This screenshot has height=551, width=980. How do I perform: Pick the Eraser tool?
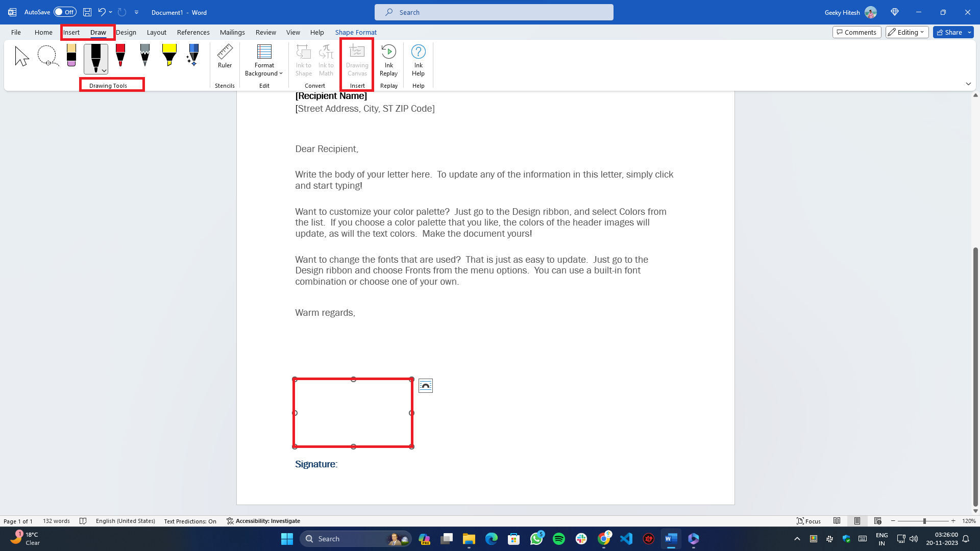coord(71,55)
